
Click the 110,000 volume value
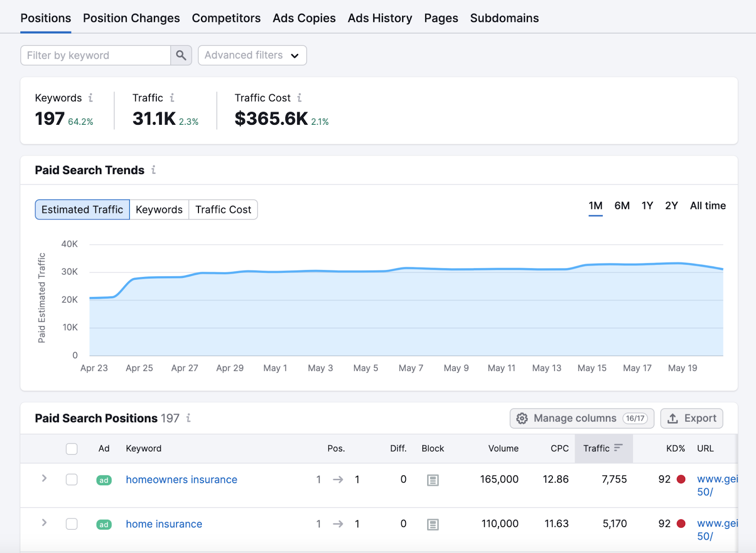coord(500,524)
